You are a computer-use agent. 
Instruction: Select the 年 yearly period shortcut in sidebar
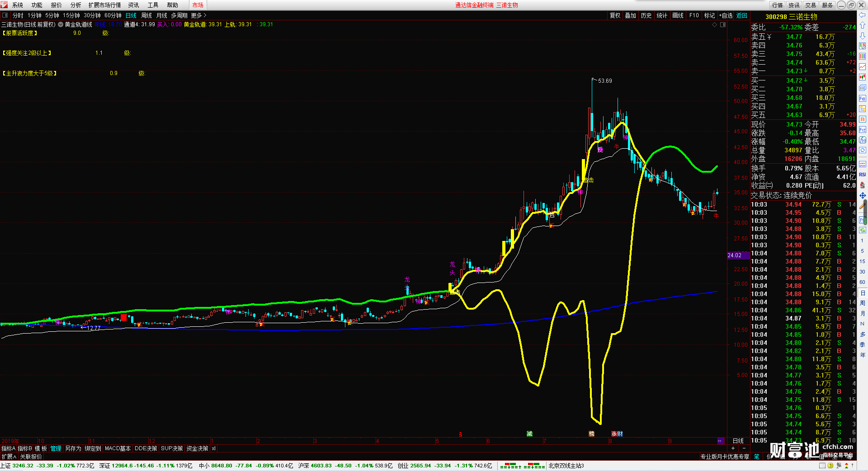click(862, 355)
